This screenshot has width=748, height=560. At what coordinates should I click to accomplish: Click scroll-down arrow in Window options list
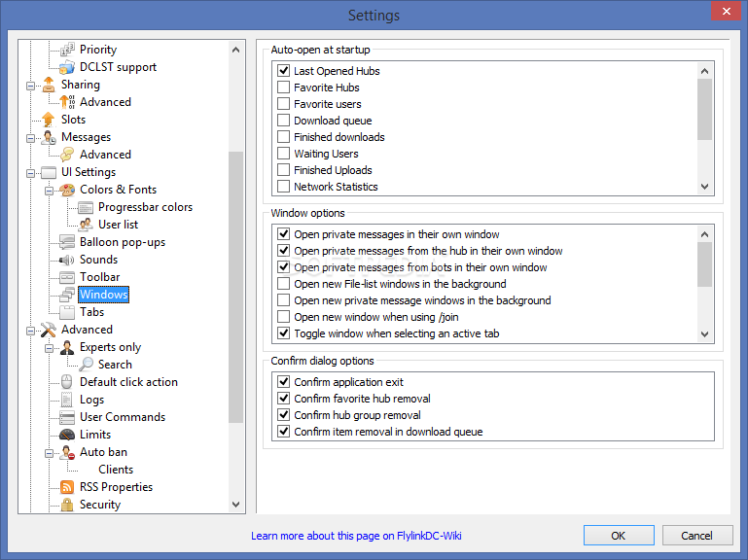tap(704, 334)
